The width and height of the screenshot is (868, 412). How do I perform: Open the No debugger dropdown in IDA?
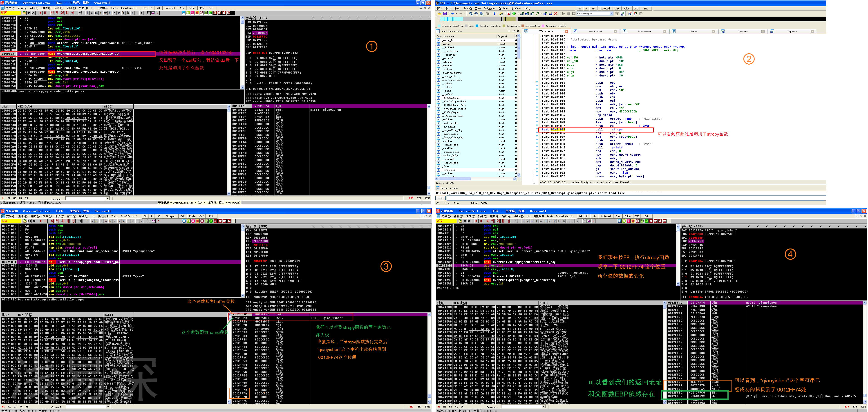click(x=611, y=14)
